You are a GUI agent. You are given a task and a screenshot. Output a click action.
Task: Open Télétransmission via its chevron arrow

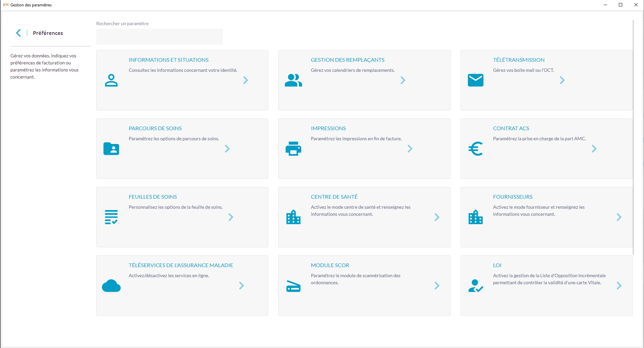(562, 80)
